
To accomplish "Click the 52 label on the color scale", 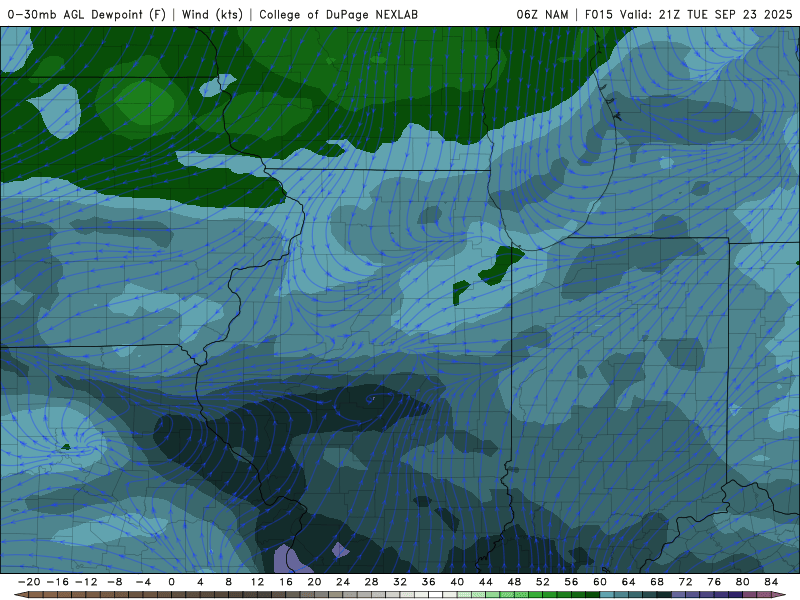I will coord(543,582).
